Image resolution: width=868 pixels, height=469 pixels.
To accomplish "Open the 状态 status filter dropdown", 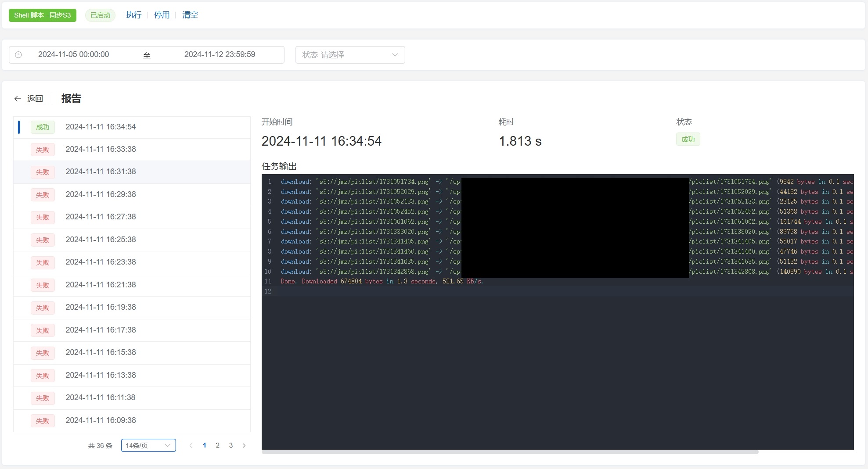I will [350, 55].
